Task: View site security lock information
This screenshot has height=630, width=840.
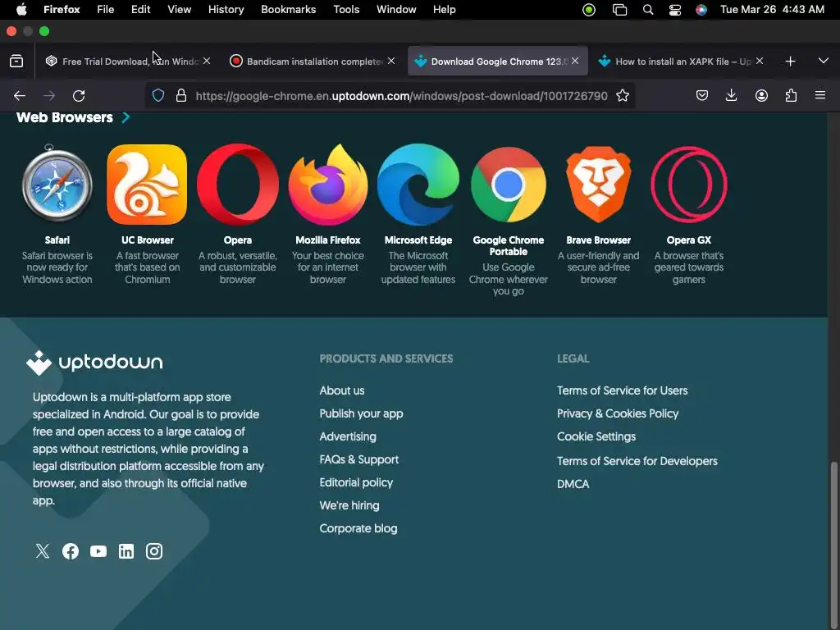Action: 181,96
